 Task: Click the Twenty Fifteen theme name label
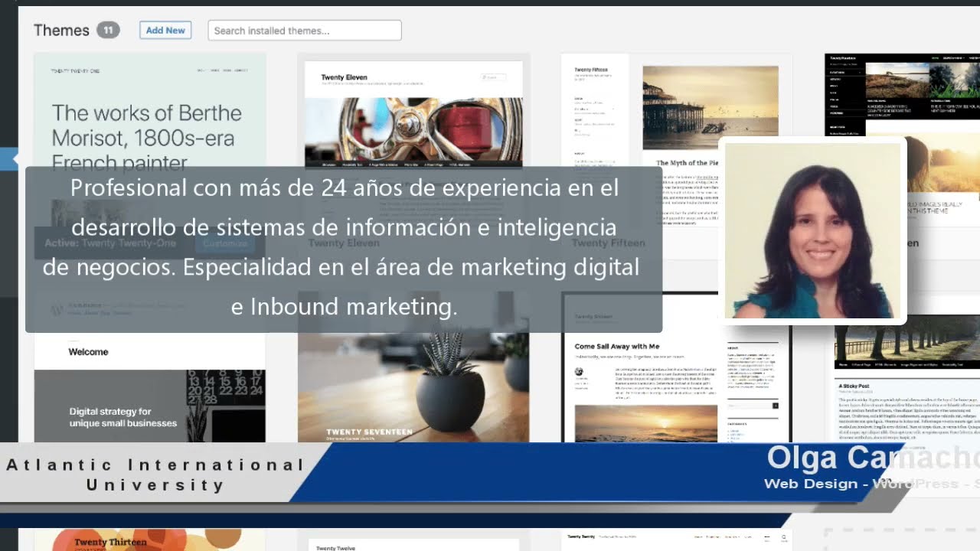pyautogui.click(x=608, y=243)
